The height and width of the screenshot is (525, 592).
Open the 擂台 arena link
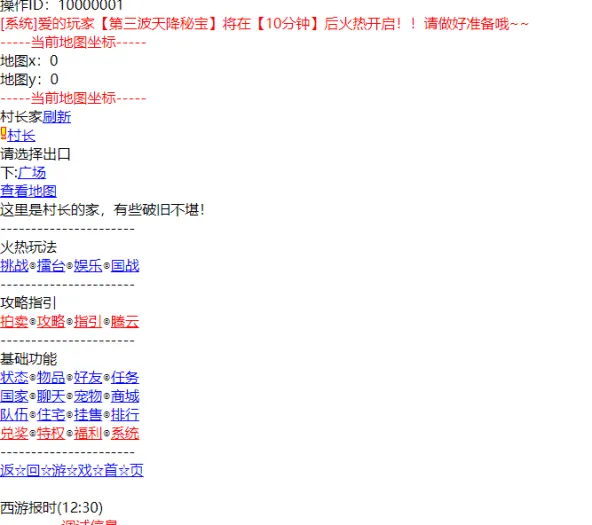tap(51, 265)
